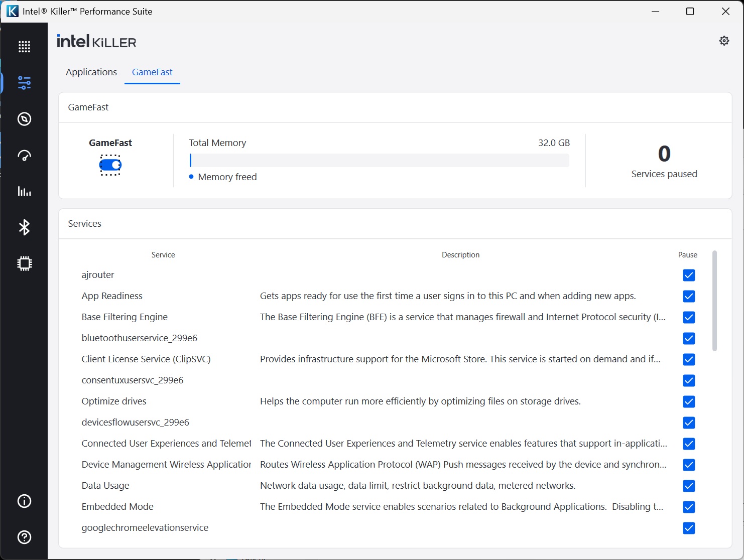This screenshot has width=744, height=560.
Task: Uncheck Pause for Optimize drives
Action: (689, 401)
